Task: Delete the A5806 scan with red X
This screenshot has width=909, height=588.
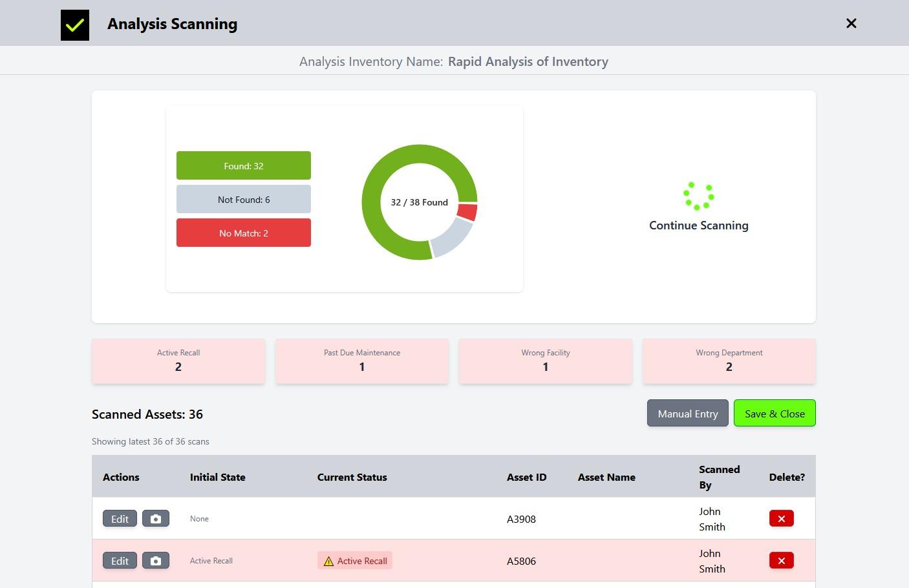Action: tap(781, 561)
